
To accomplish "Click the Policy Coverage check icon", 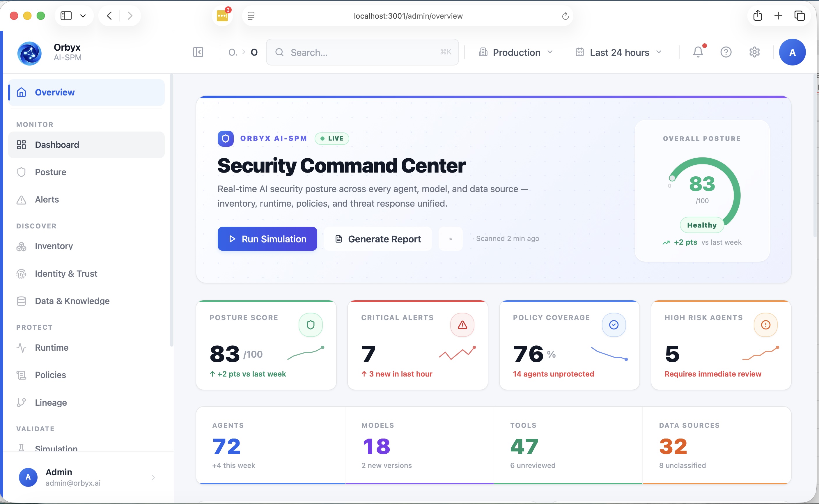I will click(614, 325).
